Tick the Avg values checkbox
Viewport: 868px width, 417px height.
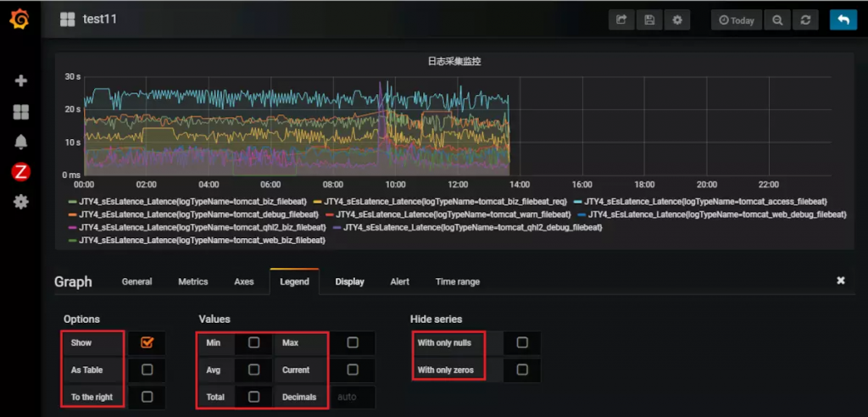(253, 370)
